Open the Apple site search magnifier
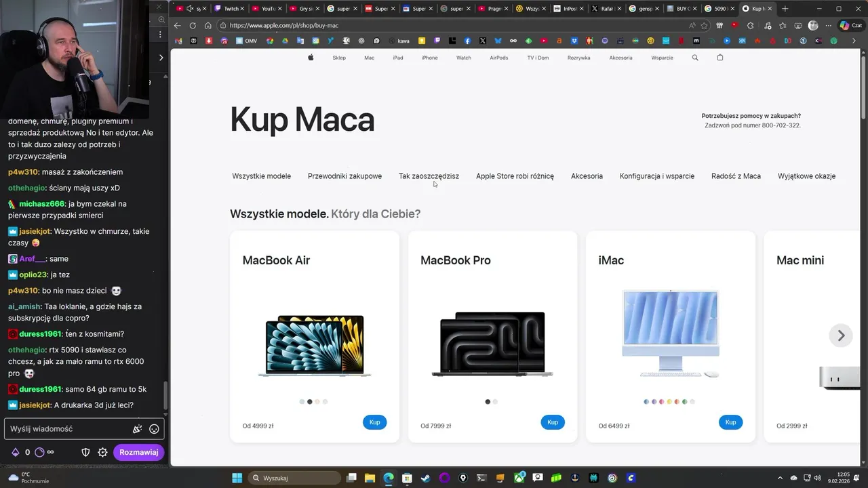Viewport: 868px width, 488px height. [695, 58]
